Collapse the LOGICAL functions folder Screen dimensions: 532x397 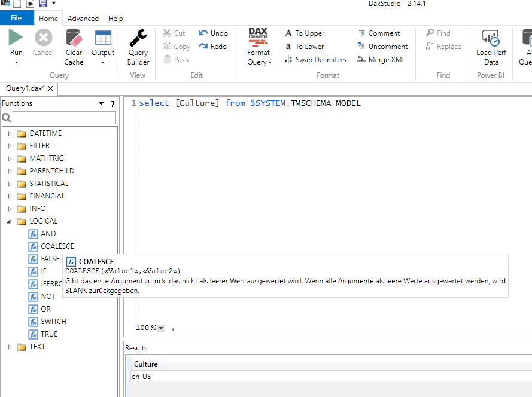[x=8, y=221]
